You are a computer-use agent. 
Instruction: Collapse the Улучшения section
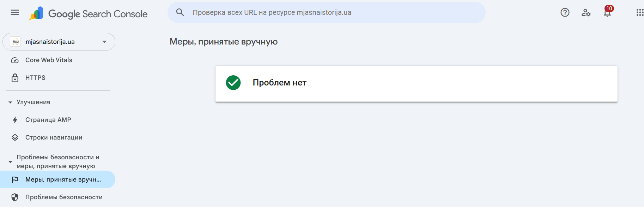[10, 102]
